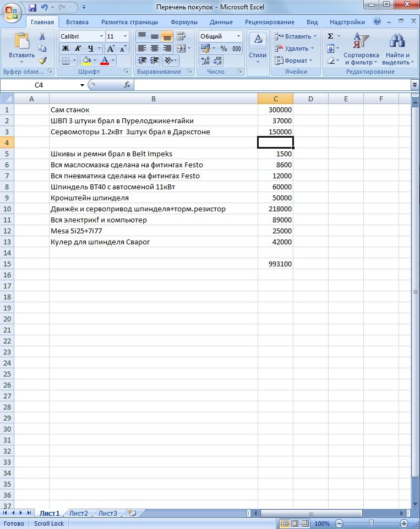Redo action in the quick access toolbar

pos(62,7)
